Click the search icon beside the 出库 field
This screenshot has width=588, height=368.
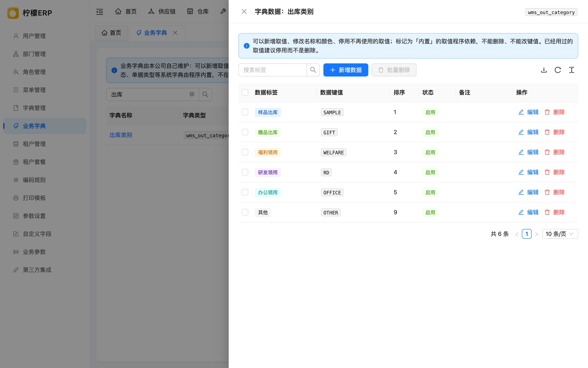coord(205,94)
